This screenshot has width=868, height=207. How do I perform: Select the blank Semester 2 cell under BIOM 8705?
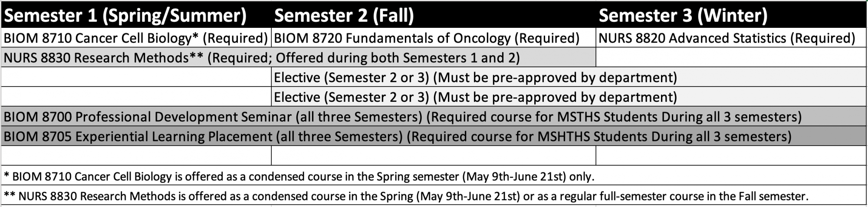[433, 156]
